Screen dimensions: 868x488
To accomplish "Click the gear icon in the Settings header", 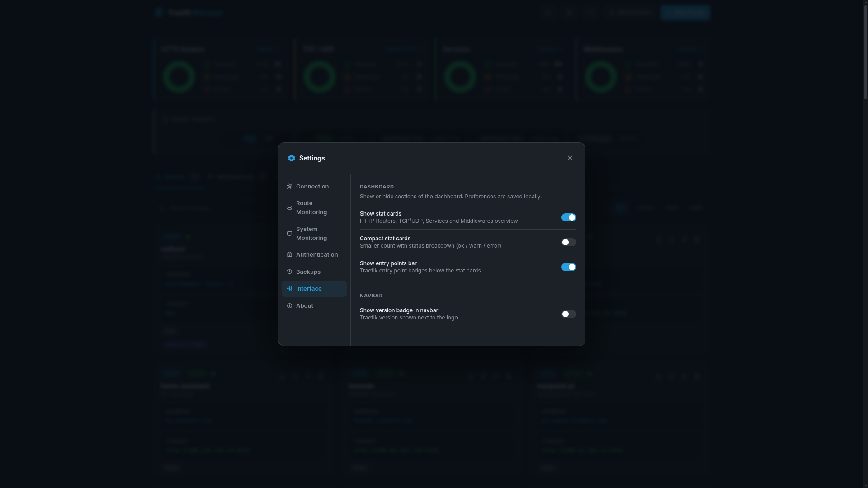I will tap(292, 158).
